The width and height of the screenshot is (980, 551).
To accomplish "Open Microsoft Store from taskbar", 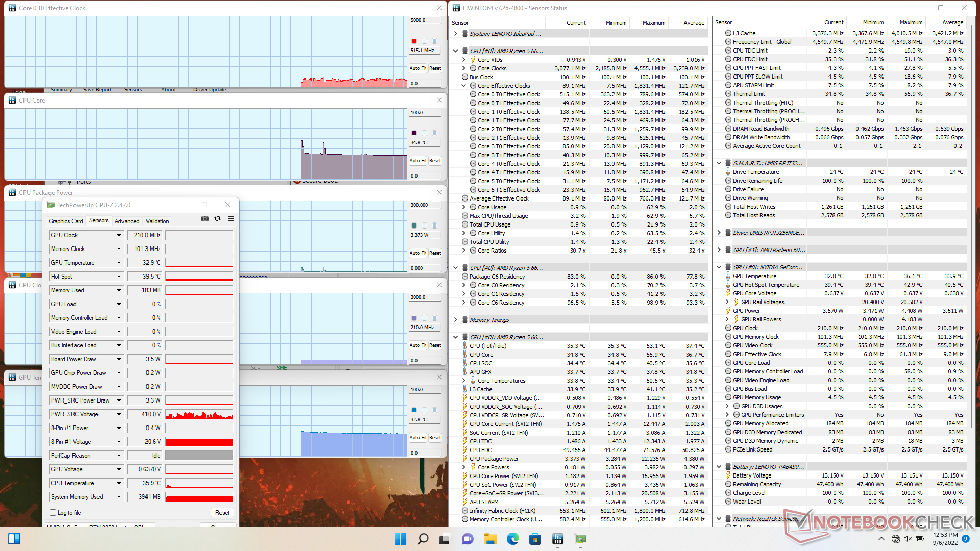I will click(x=535, y=539).
